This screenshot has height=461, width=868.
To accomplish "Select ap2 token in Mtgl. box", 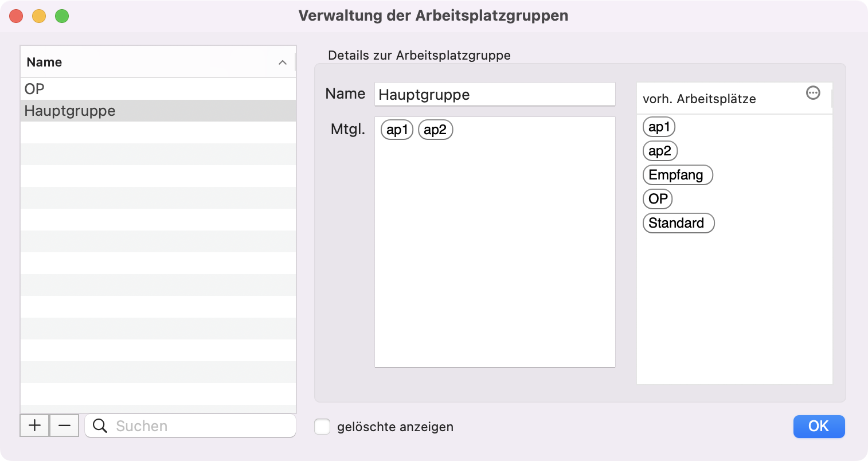I will coord(436,130).
